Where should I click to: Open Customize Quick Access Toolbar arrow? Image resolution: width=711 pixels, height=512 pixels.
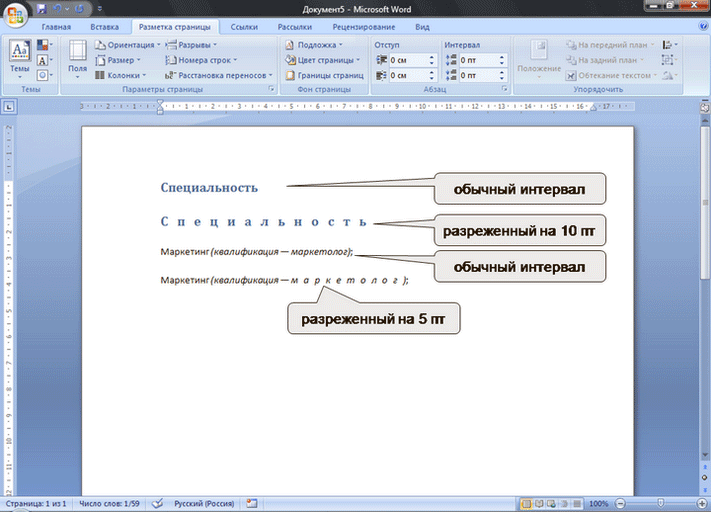pos(100,9)
